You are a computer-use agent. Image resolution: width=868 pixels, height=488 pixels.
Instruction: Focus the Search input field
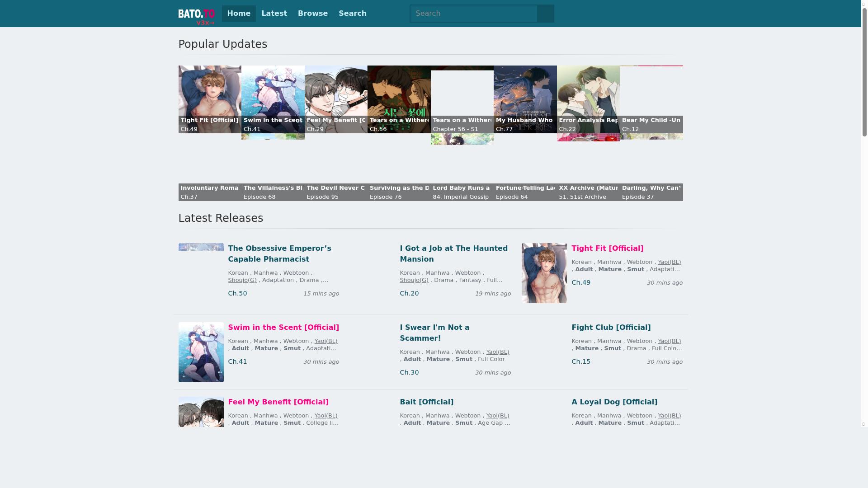click(x=473, y=14)
